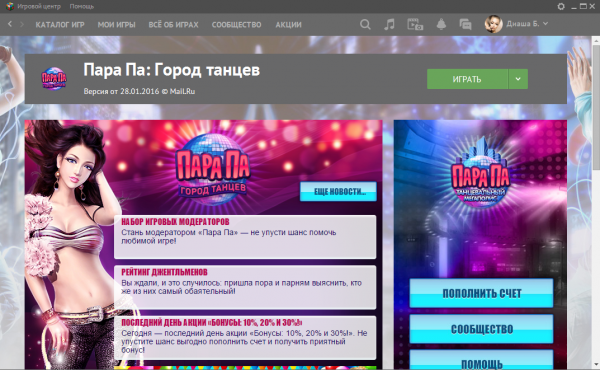Viewport: 600px width, 370px height.
Task: Click the Пара Па game logo icon
Action: (54, 78)
